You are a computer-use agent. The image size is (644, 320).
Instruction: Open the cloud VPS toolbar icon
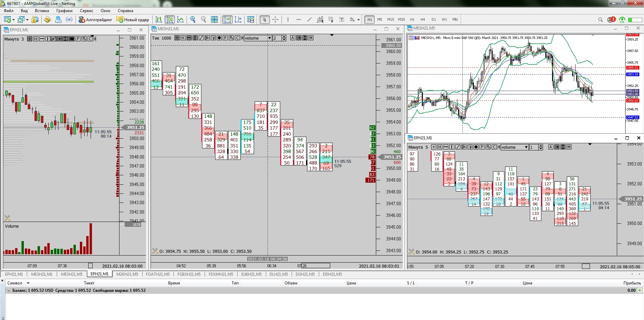(58, 19)
